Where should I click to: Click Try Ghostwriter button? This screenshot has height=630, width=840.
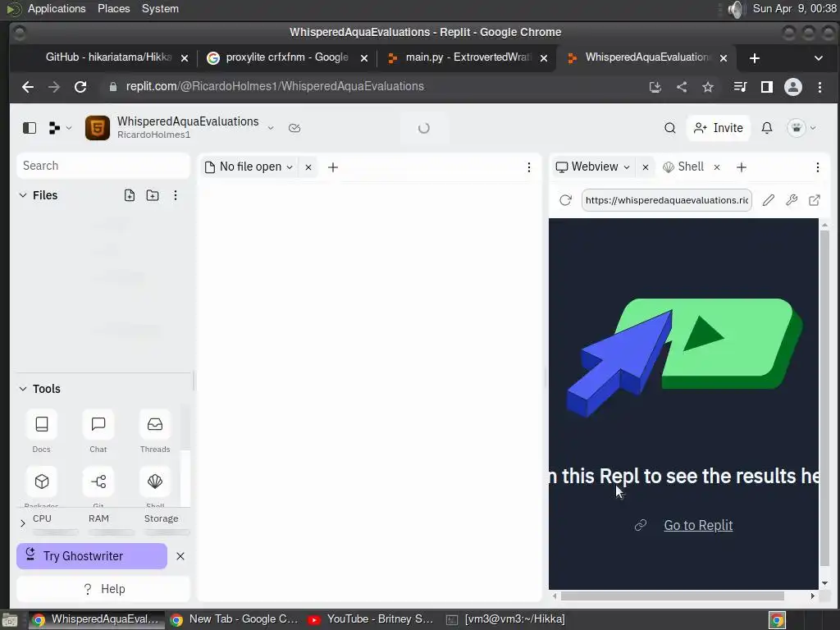[x=92, y=556]
